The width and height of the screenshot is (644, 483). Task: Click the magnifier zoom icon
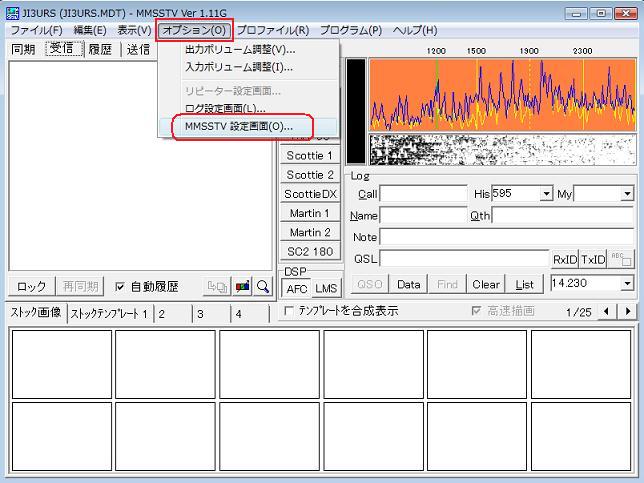(263, 286)
